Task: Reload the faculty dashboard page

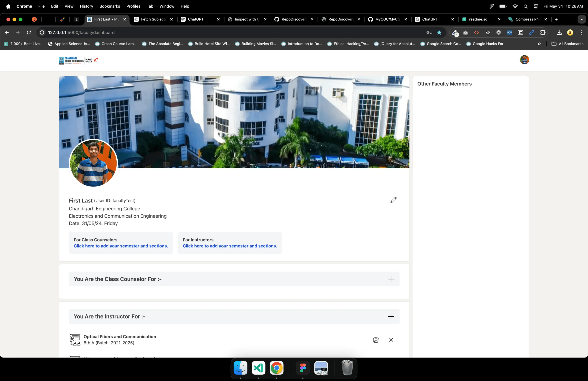Action: (29, 33)
